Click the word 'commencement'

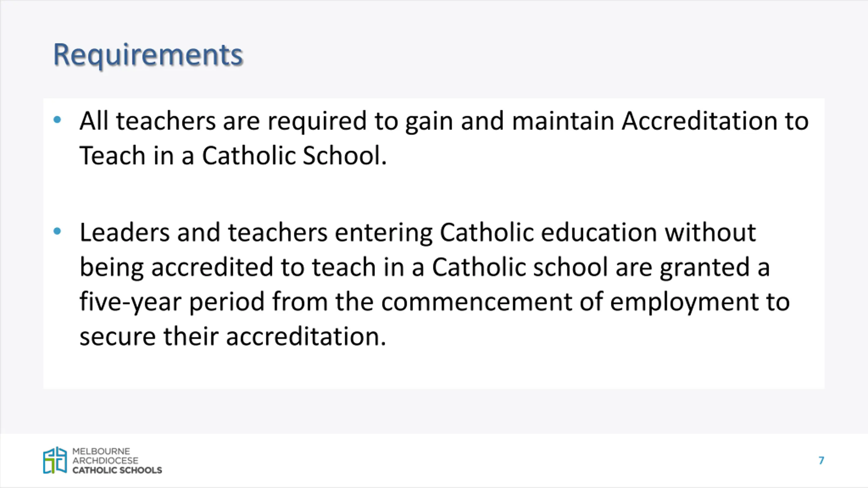(x=476, y=302)
